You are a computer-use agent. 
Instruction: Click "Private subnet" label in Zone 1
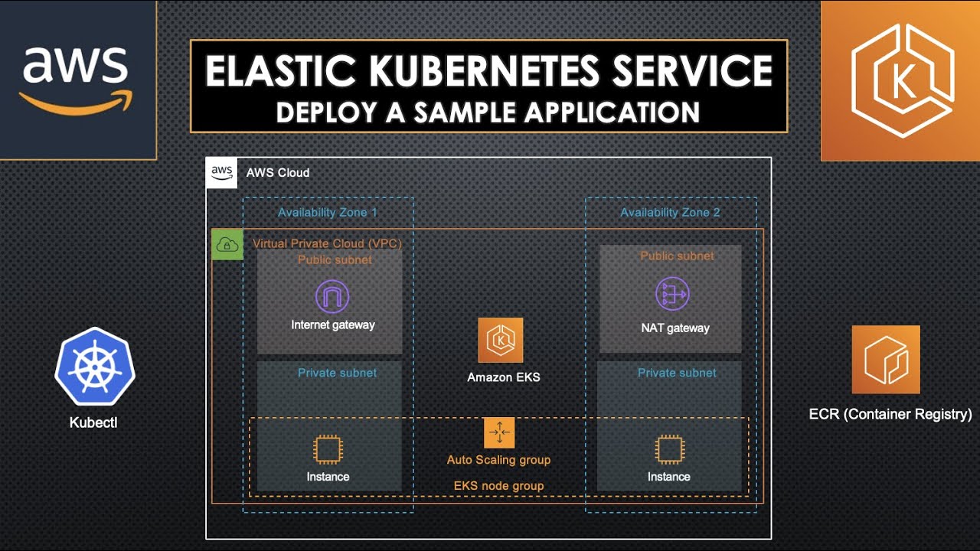[x=338, y=373]
